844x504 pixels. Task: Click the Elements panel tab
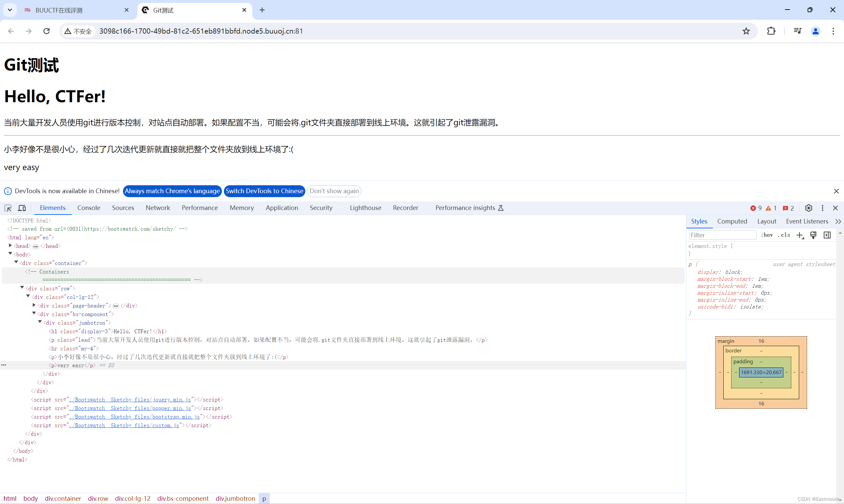click(52, 207)
